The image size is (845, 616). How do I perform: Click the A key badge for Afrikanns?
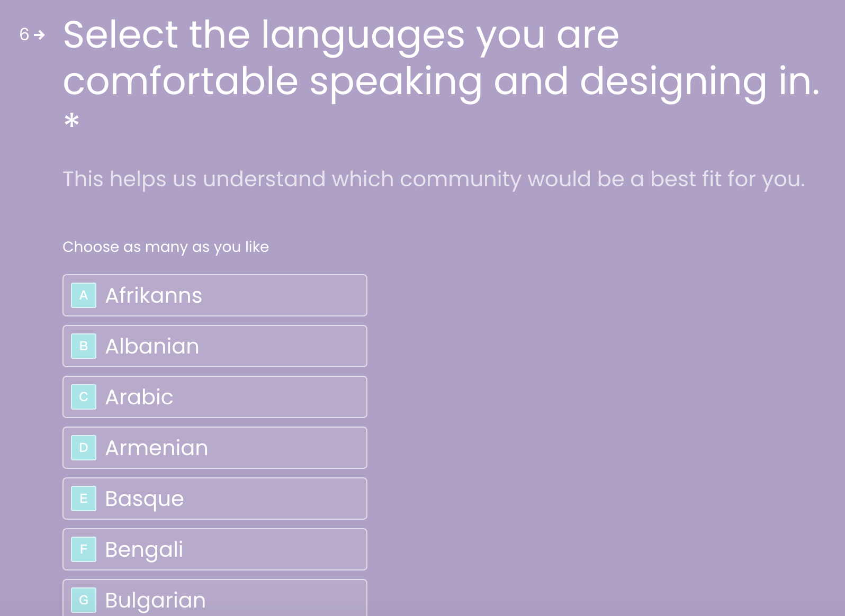click(84, 295)
